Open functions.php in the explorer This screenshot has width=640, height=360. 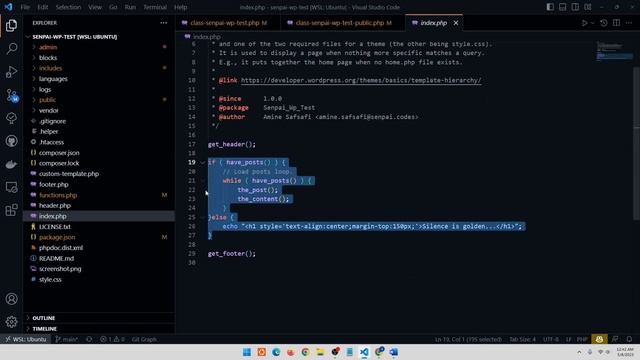pyautogui.click(x=58, y=195)
